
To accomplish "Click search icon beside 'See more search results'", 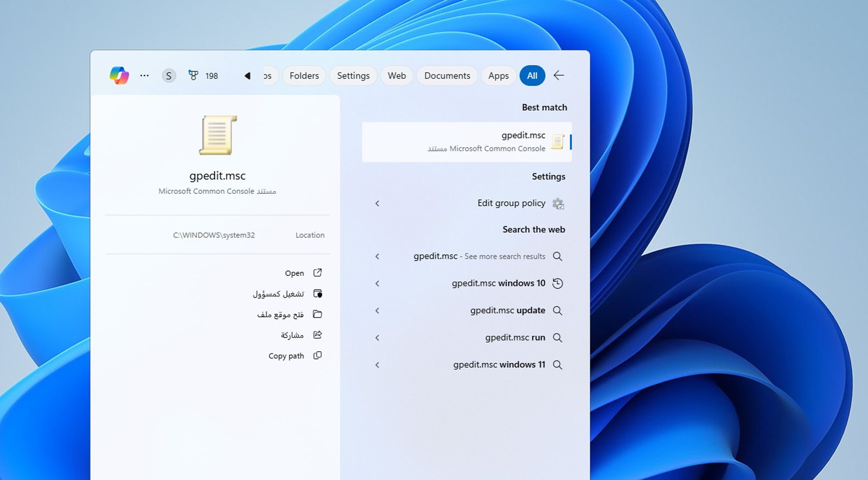I will click(x=558, y=256).
